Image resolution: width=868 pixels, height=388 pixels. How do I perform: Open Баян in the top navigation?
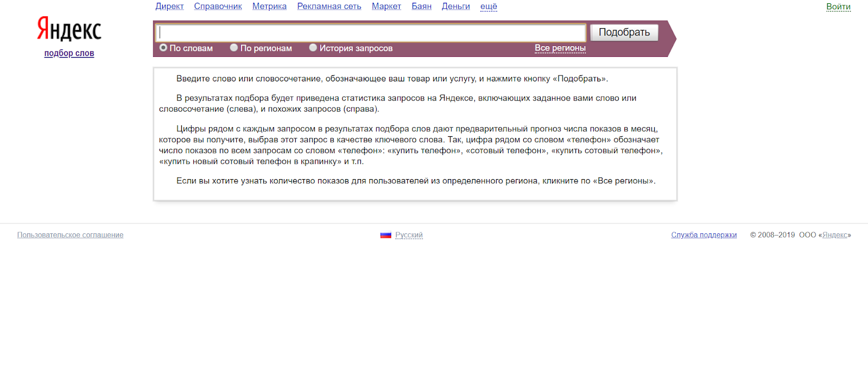(x=421, y=7)
